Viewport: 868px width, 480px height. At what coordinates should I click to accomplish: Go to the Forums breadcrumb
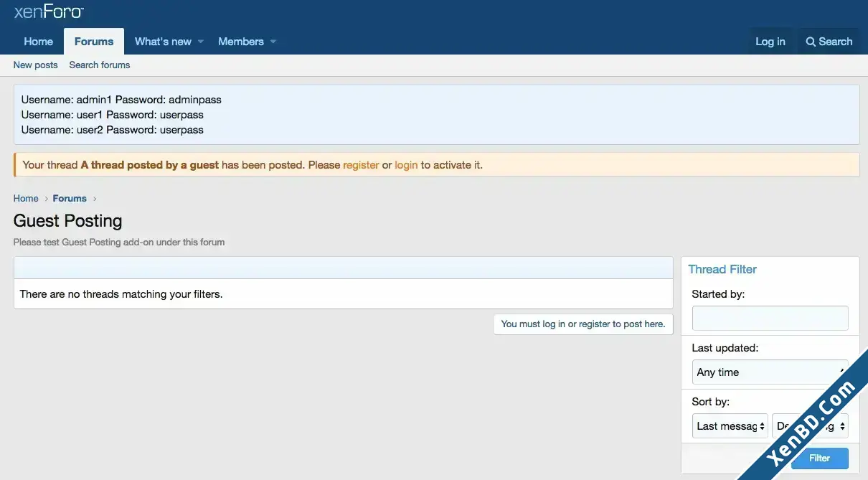[70, 198]
